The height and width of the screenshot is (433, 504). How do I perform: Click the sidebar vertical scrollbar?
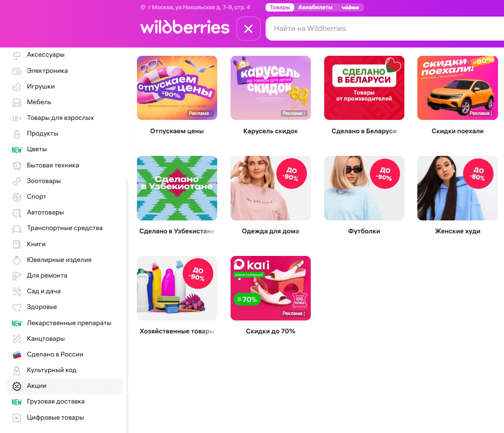point(127,305)
